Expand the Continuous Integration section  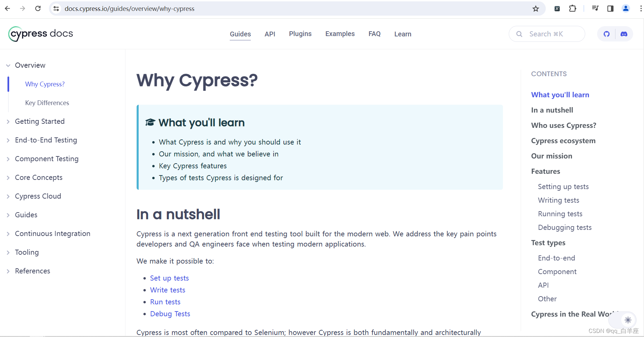[8, 234]
